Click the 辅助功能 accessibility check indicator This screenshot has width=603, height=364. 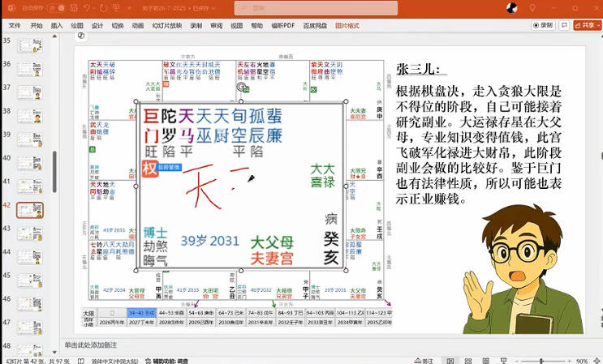[x=168, y=360]
